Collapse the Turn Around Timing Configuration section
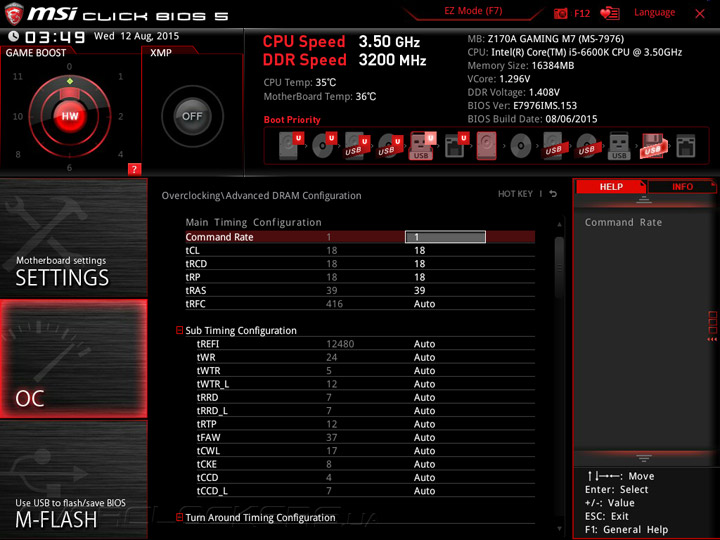720x540 pixels. tap(180, 517)
